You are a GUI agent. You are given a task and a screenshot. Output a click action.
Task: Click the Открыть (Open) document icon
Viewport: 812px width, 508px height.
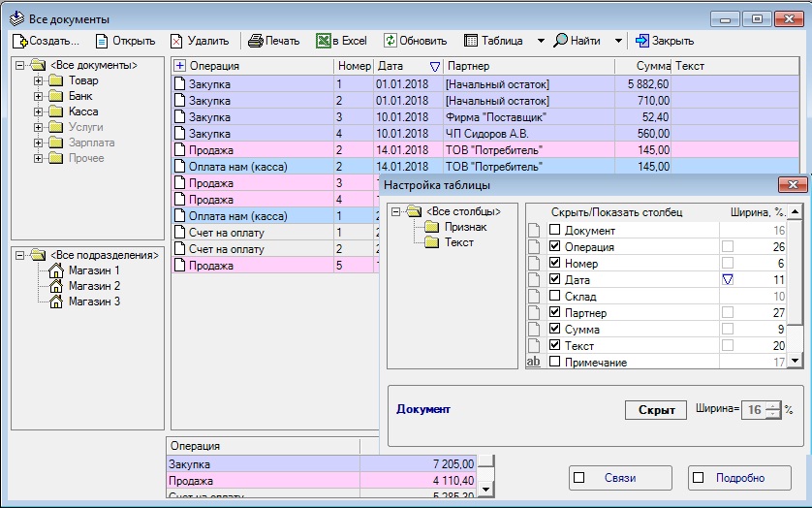coord(101,41)
